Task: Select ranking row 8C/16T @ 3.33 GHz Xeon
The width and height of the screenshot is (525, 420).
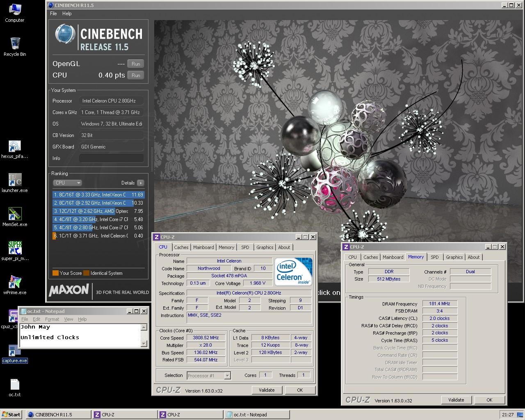Action: (x=98, y=195)
